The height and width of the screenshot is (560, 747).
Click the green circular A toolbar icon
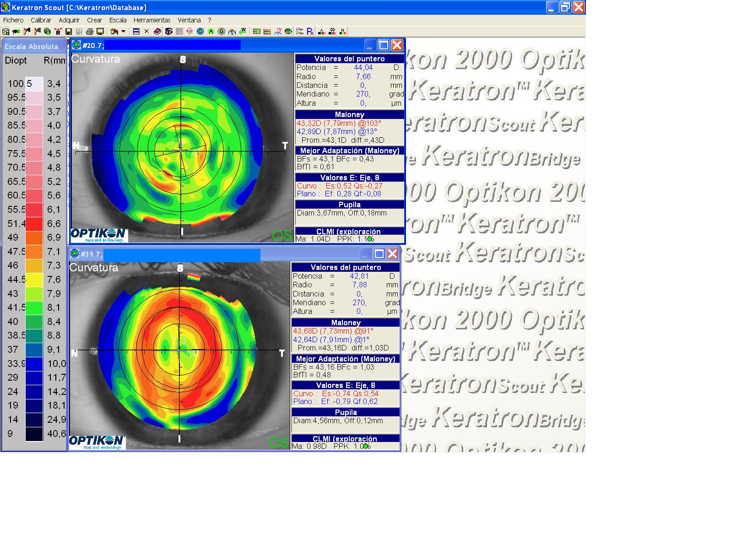(x=211, y=32)
